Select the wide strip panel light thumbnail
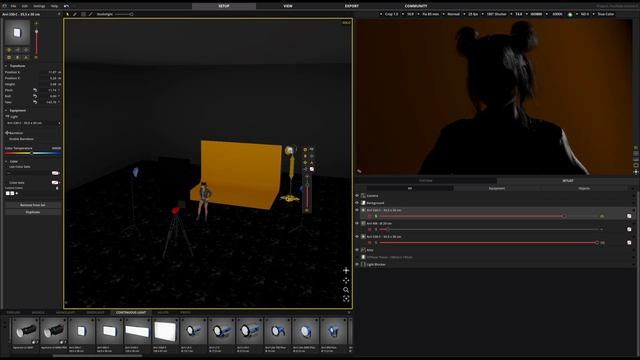Screen dimensions: 640x360 (x=137, y=331)
